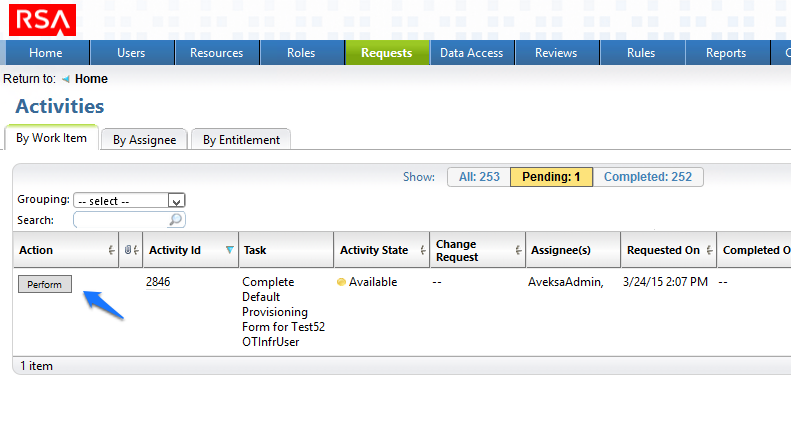Click the AveksaAdmin assignee cell
This screenshot has height=433, width=791.
coord(566,282)
